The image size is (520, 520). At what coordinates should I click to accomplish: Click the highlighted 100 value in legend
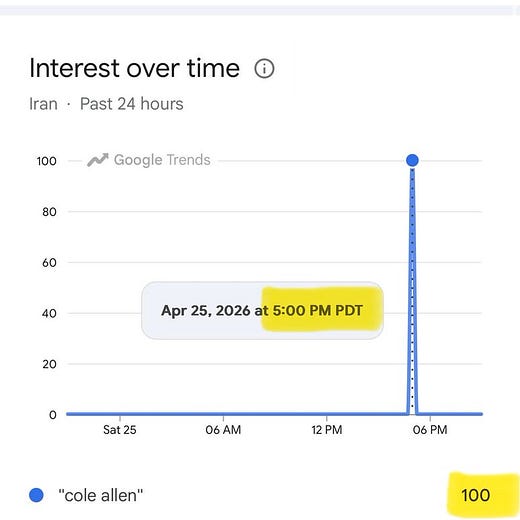coord(476,495)
